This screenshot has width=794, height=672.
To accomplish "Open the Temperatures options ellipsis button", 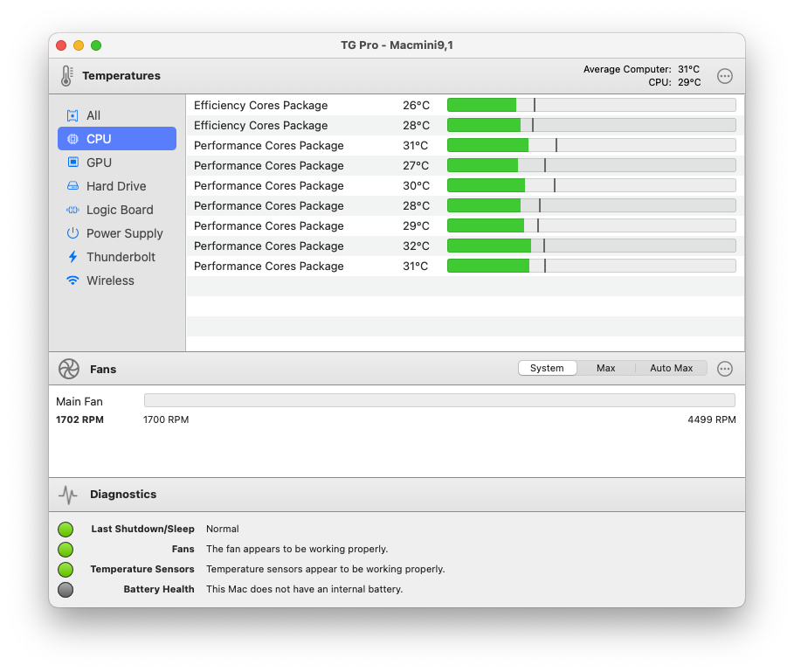I will coord(725,76).
